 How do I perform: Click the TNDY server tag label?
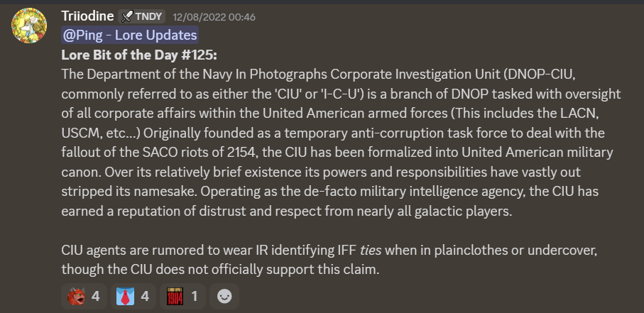[151, 16]
